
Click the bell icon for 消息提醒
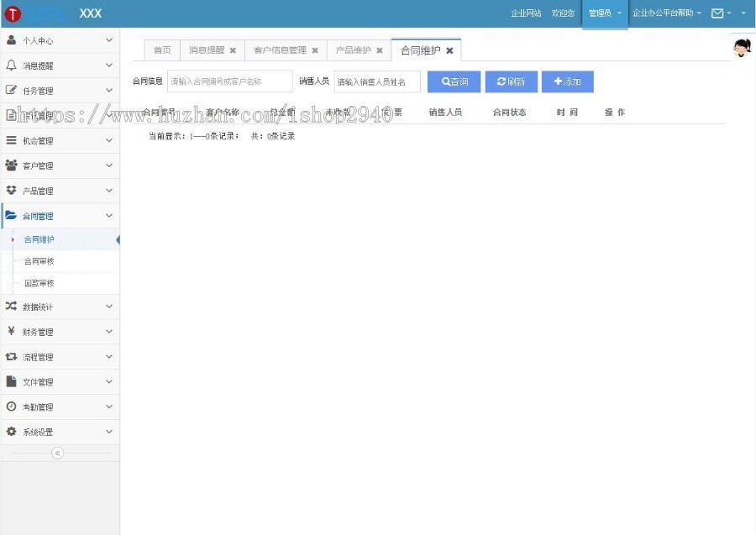point(10,65)
